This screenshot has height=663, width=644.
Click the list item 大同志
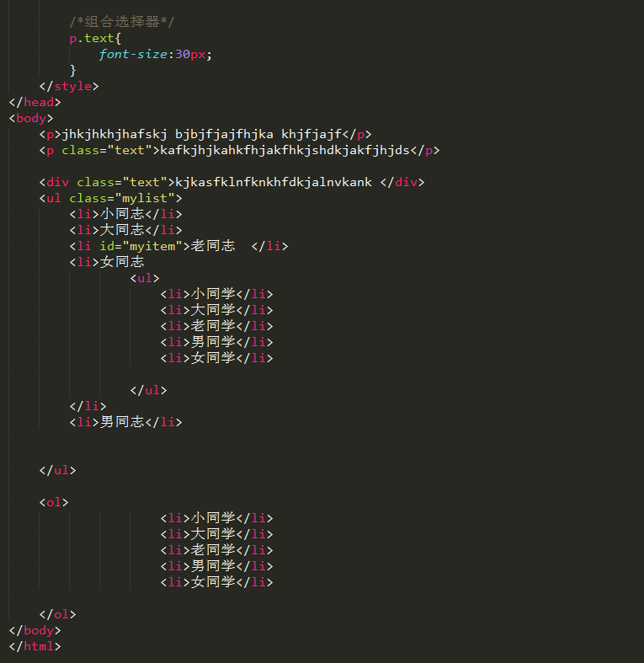pyautogui.click(x=122, y=230)
